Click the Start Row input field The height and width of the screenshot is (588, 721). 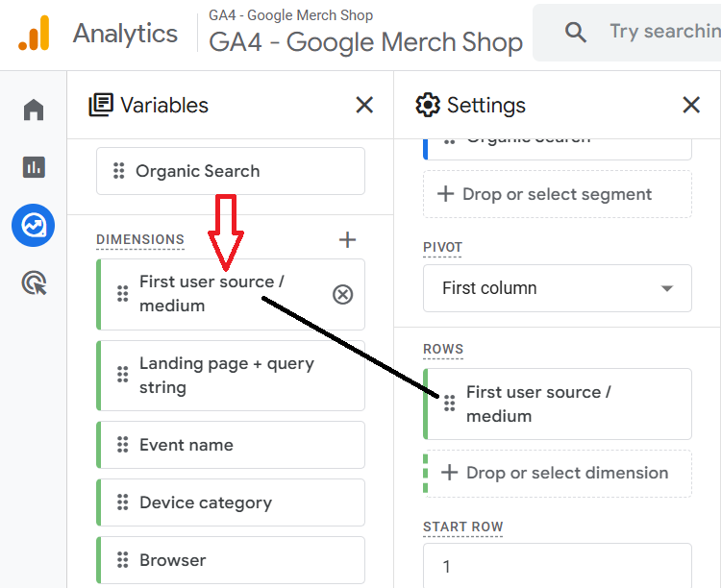click(558, 566)
